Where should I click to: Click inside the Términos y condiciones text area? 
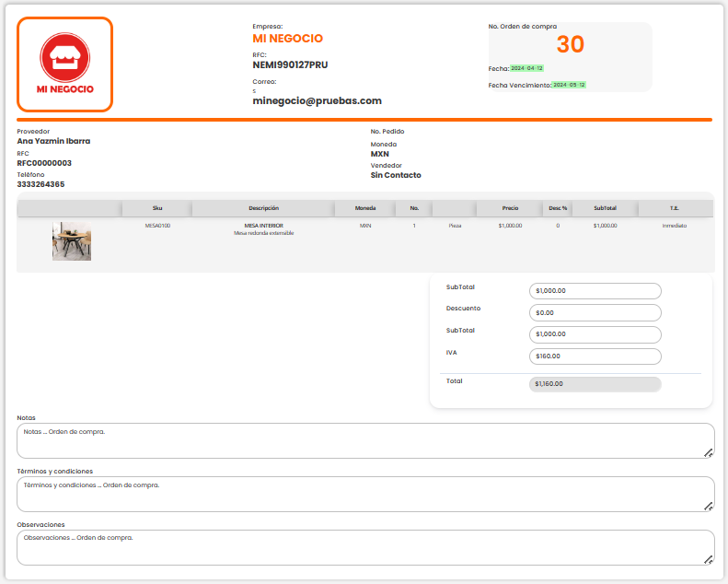[x=359, y=494]
